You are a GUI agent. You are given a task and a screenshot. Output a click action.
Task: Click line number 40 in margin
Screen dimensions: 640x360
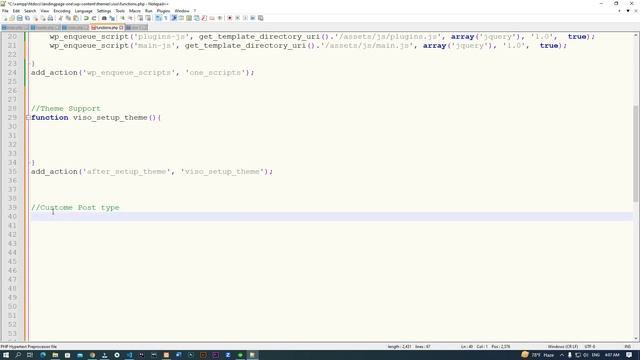12,216
